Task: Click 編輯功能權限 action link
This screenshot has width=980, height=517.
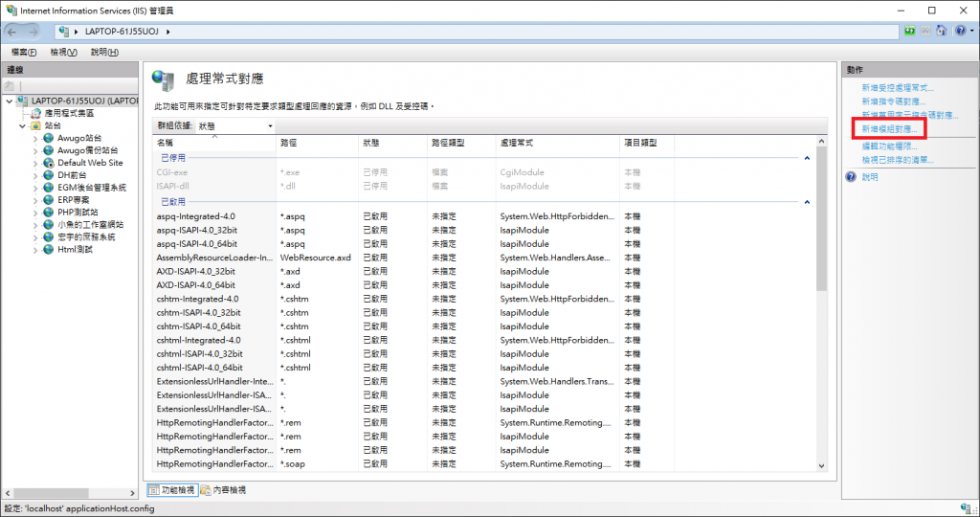Action: pos(889,146)
